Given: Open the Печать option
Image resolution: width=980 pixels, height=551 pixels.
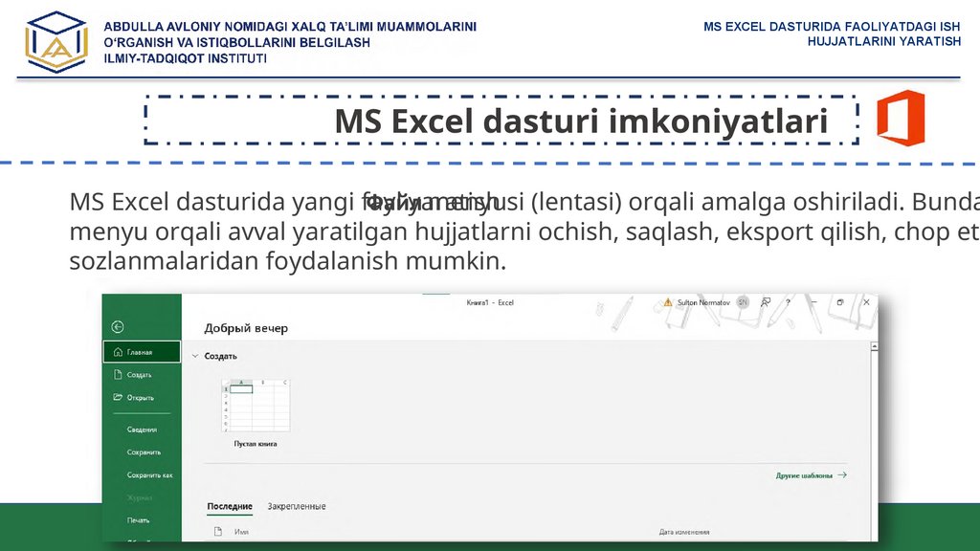Looking at the screenshot, I should pyautogui.click(x=138, y=520).
